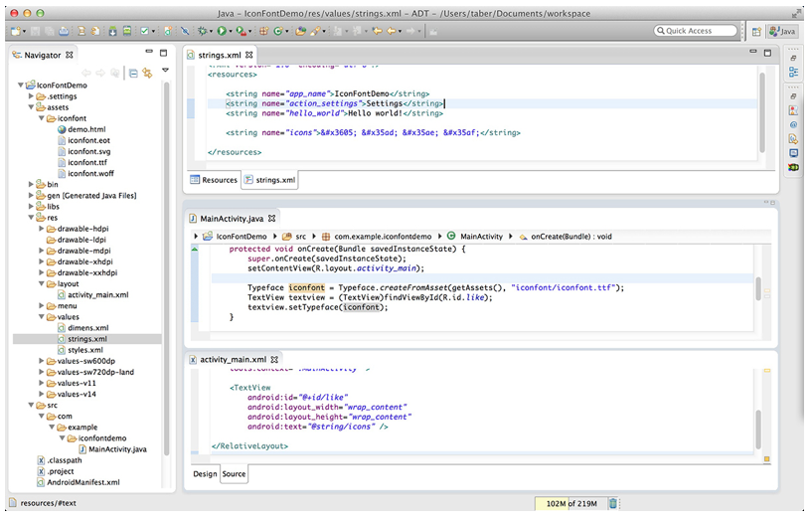Click Collapse All icon in Navigator
The height and width of the screenshot is (520, 812).
pos(133,74)
